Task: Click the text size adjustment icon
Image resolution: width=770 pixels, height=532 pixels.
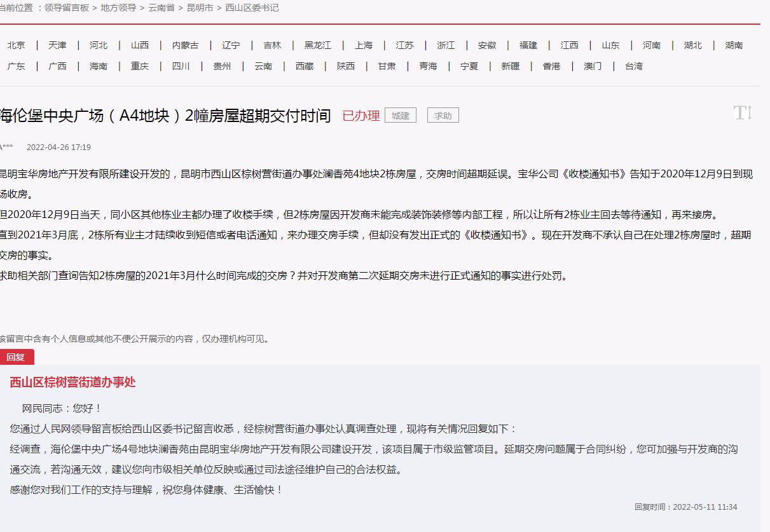Action: pos(743,114)
